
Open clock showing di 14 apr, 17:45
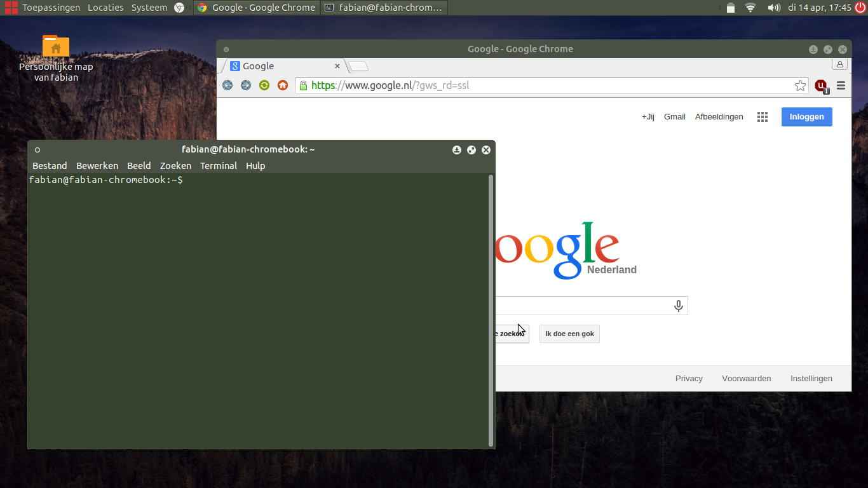click(x=819, y=8)
